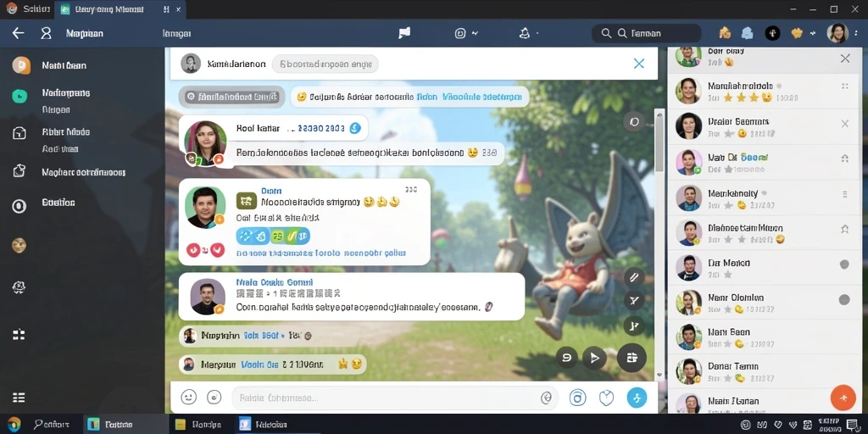
Task: Click the round face avatar in left sidebar
Action: click(19, 245)
